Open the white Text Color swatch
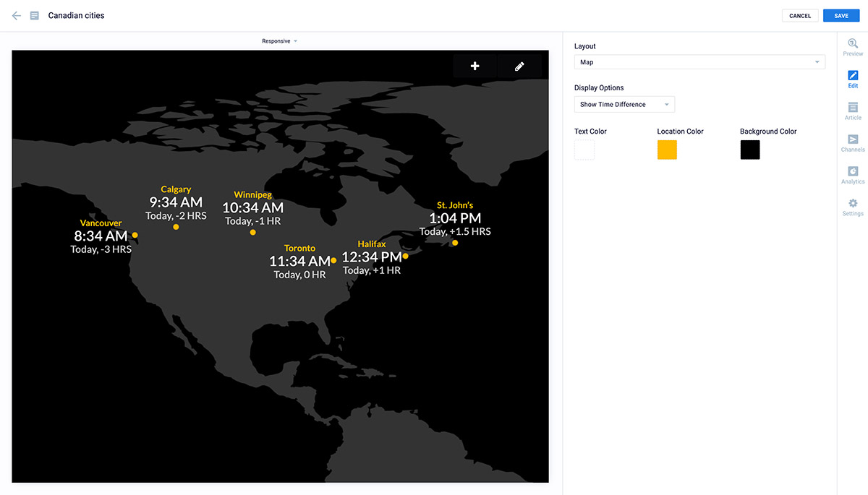Image resolution: width=868 pixels, height=495 pixels. click(x=584, y=150)
